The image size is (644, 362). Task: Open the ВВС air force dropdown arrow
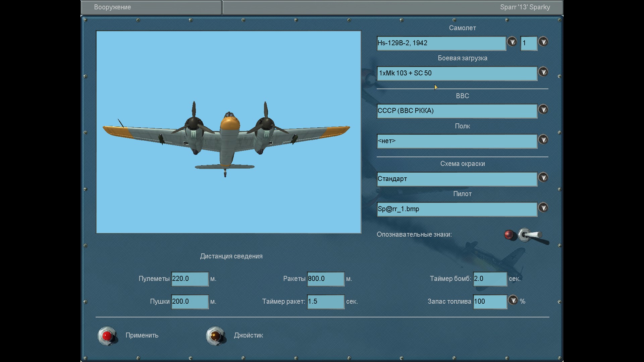tap(543, 110)
